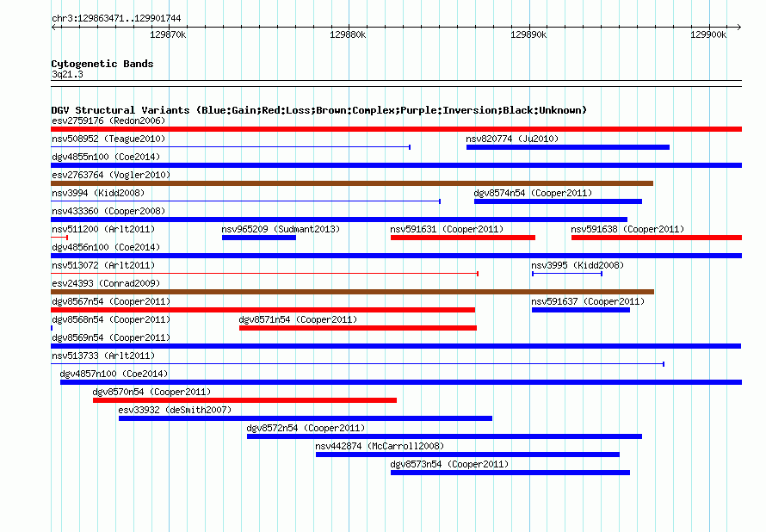Click the nsv591631 (Cooper2011) red loss bar

click(463, 238)
